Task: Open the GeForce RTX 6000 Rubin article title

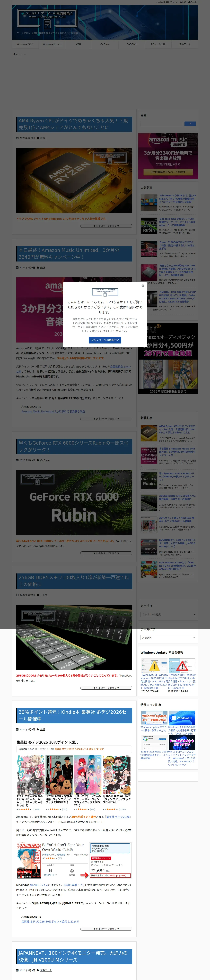Action: click(x=74, y=446)
